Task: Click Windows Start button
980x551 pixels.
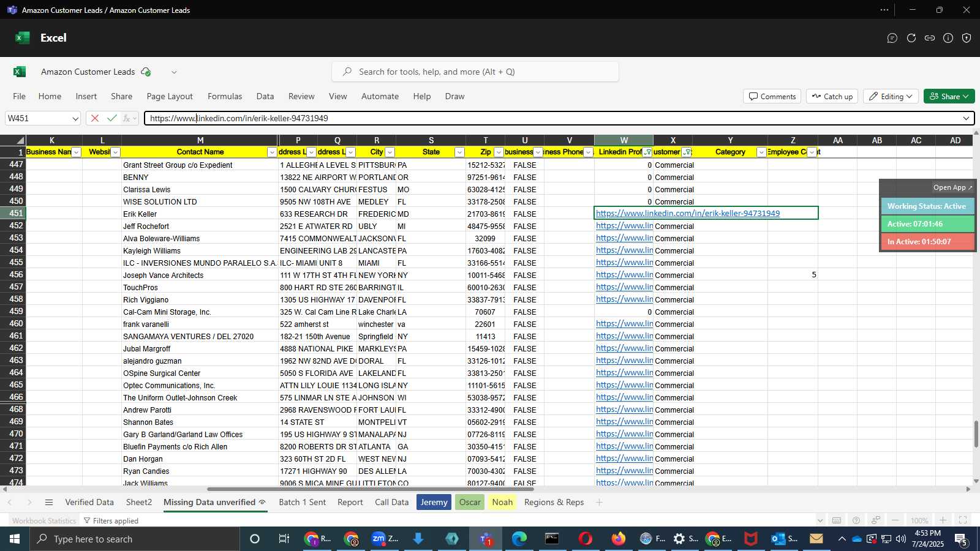Action: [x=14, y=539]
